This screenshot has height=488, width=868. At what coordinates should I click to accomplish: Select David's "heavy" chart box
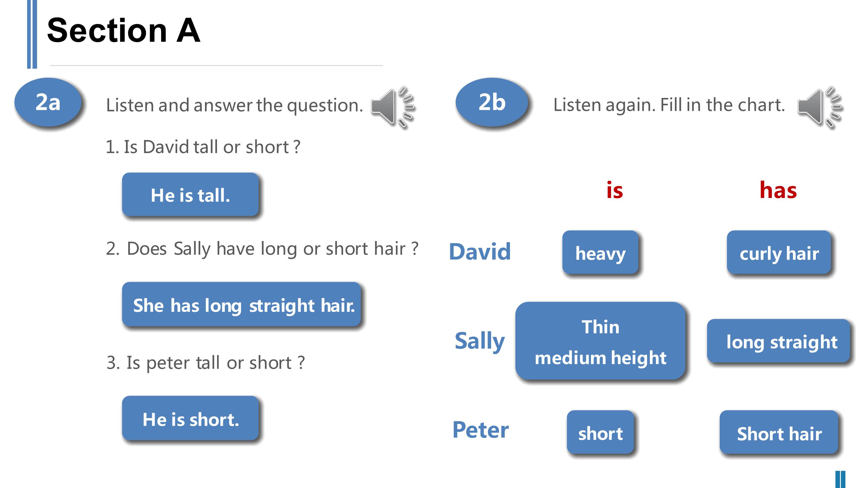(x=600, y=253)
